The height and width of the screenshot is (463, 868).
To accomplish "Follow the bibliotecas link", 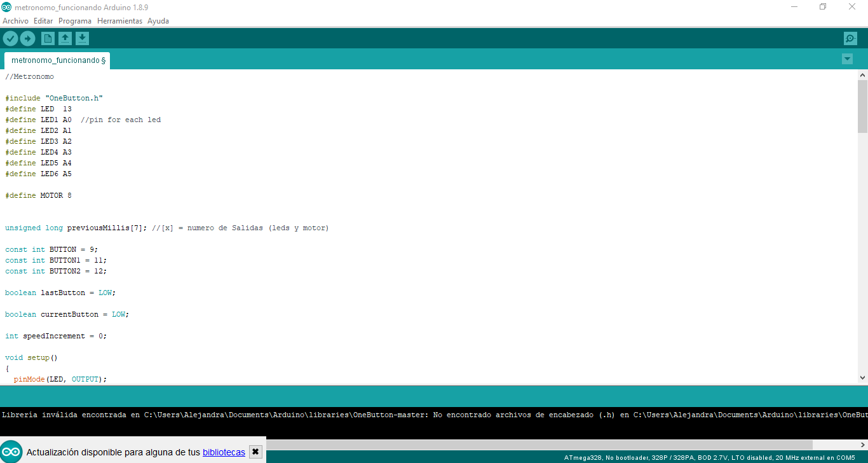I will tap(224, 452).
